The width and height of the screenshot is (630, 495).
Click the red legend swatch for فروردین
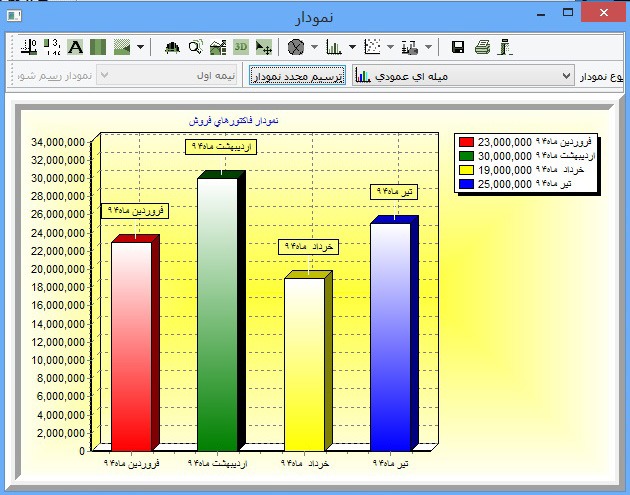[x=465, y=143]
